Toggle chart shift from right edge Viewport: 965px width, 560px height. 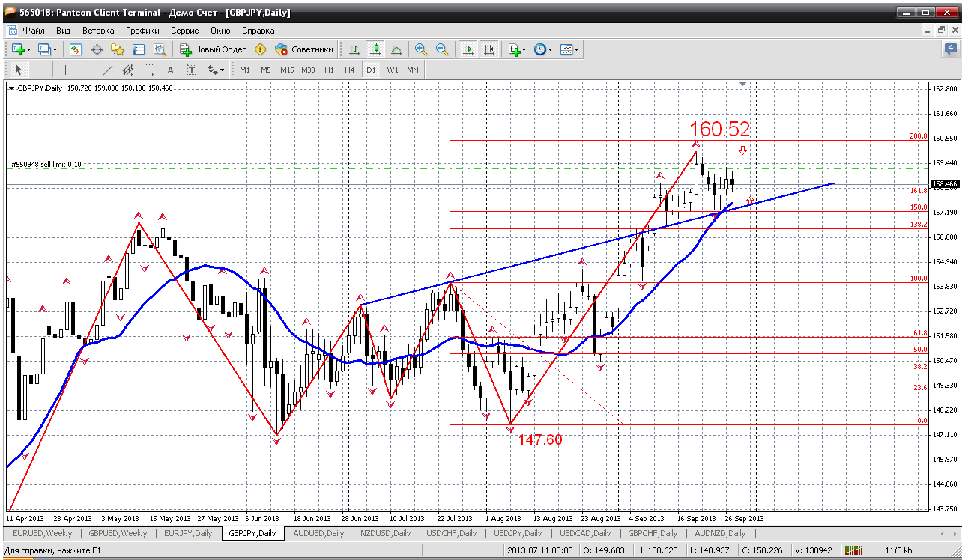489,49
